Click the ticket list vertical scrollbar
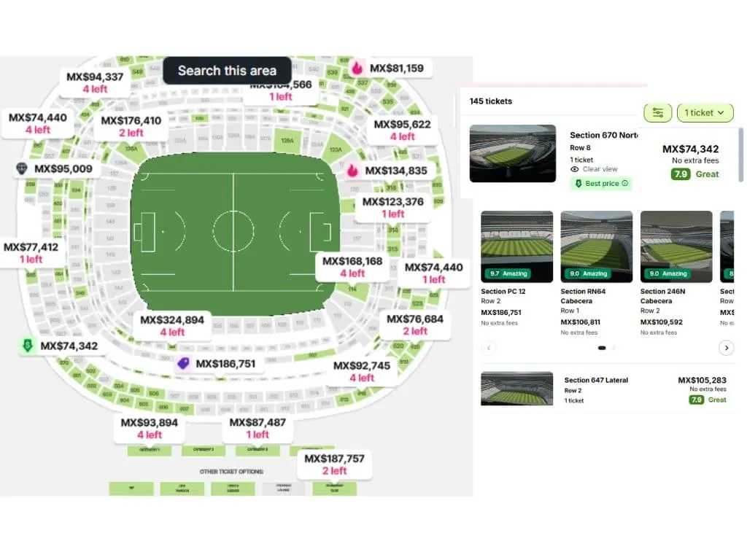747x560 pixels. [740, 155]
